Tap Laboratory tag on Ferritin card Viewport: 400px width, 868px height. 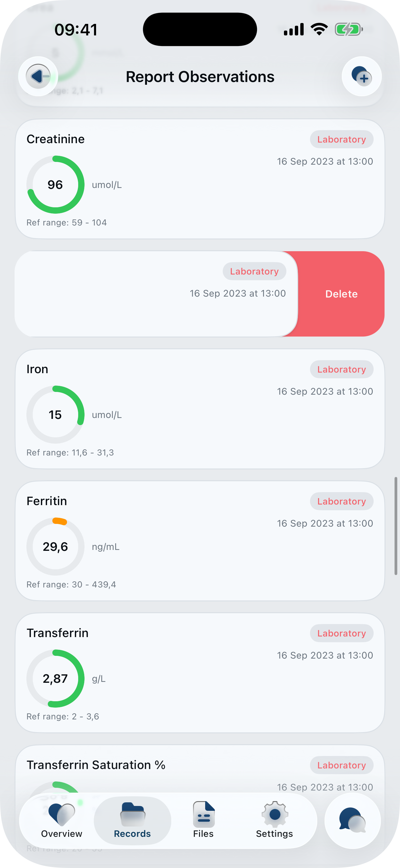(341, 501)
